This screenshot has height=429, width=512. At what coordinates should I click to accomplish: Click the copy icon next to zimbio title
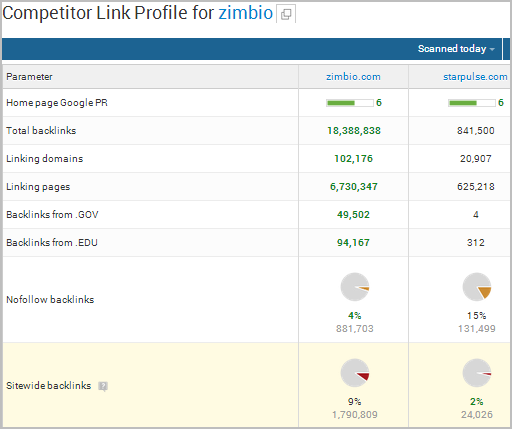(286, 14)
